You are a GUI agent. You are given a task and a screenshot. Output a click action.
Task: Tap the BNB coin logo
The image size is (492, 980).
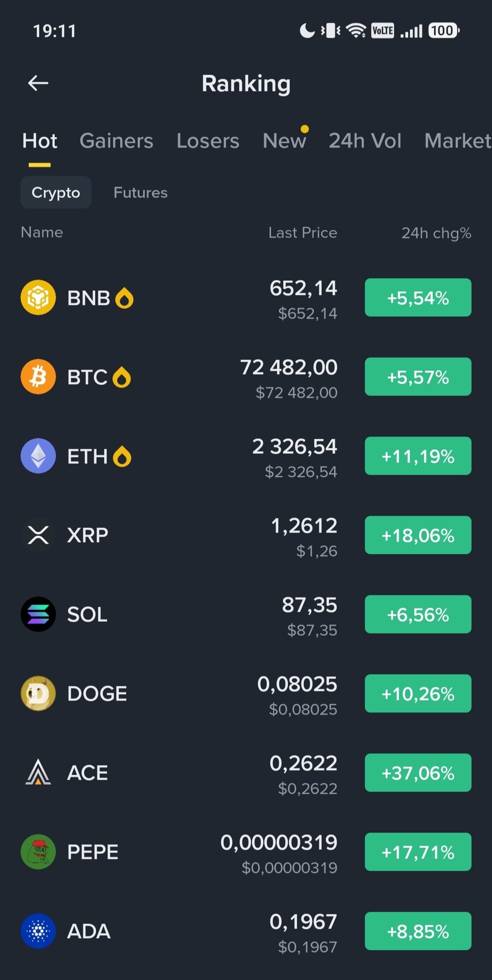pyautogui.click(x=38, y=298)
